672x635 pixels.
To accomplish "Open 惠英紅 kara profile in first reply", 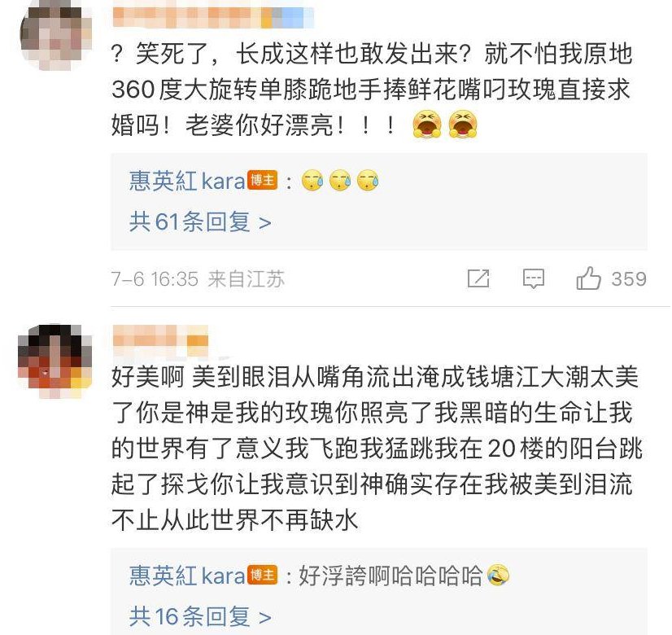I will pos(187,181).
